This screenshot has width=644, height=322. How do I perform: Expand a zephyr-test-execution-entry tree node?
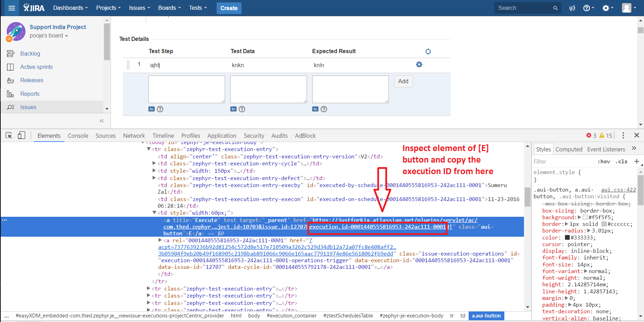point(149,288)
